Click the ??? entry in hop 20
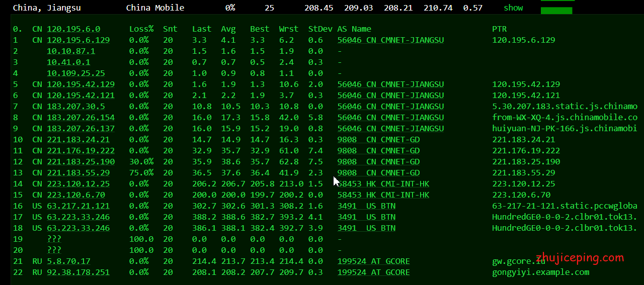Image resolution: width=644 pixels, height=285 pixels. pyautogui.click(x=54, y=250)
